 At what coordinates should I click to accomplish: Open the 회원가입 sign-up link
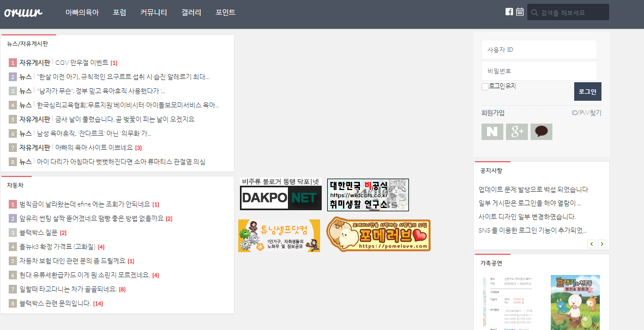point(492,113)
